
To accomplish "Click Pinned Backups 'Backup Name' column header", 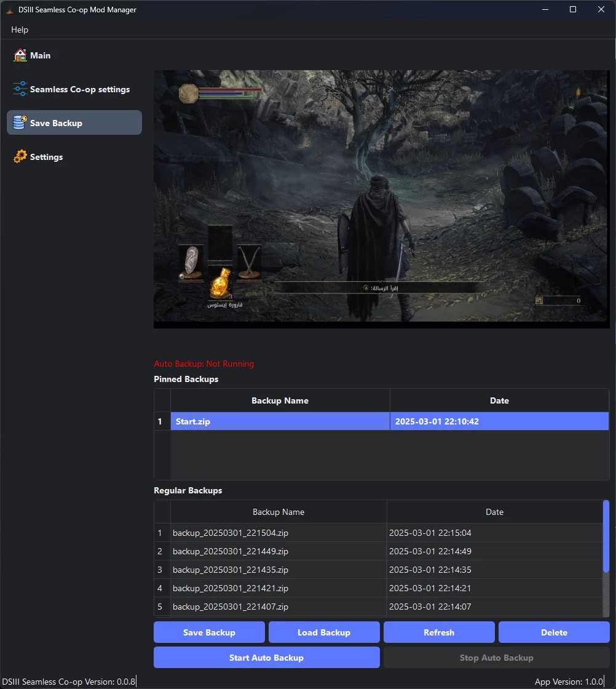I will pos(280,400).
